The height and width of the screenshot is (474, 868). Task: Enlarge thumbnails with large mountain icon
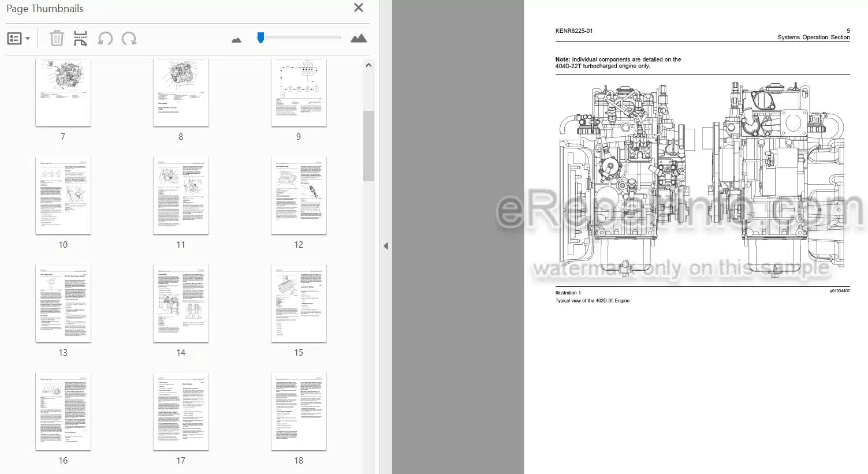coord(359,38)
